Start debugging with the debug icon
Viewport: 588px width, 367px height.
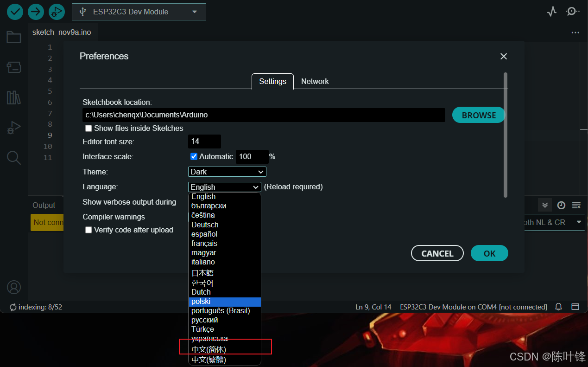coord(57,12)
